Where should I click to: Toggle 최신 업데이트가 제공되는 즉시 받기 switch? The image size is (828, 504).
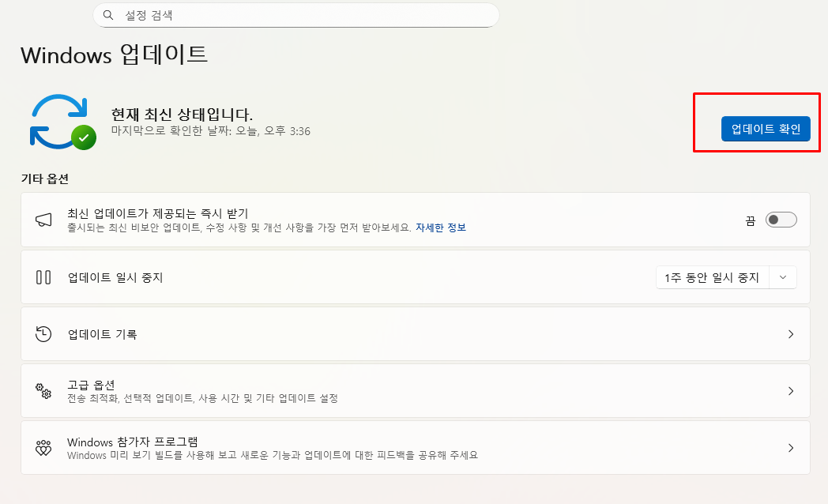click(781, 220)
